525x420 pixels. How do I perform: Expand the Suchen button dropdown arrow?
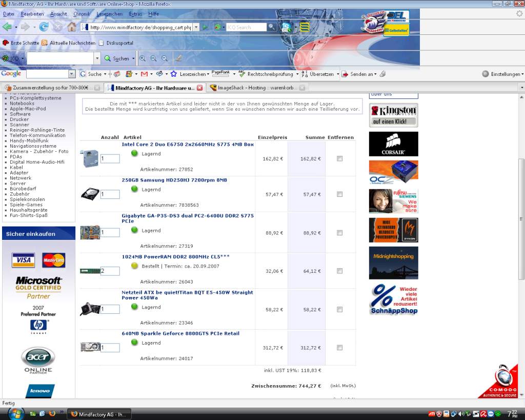coord(133,58)
